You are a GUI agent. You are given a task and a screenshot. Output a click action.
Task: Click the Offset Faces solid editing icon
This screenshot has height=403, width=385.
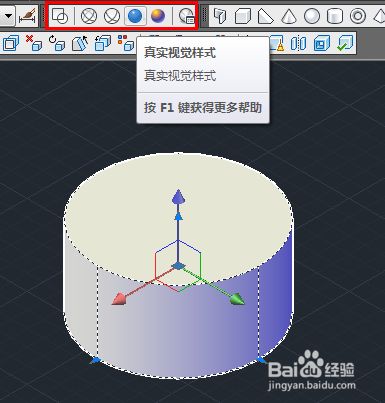(x=11, y=43)
